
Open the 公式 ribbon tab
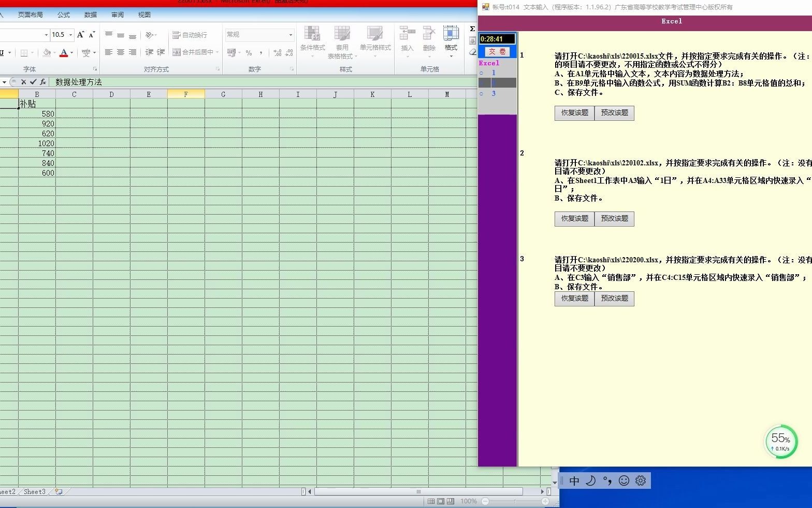(64, 15)
